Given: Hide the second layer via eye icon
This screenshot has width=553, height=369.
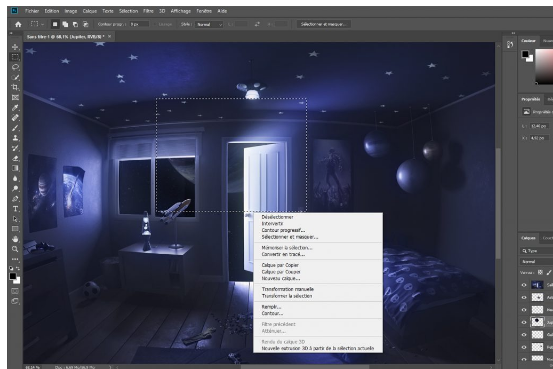Looking at the screenshot, I should (524, 297).
